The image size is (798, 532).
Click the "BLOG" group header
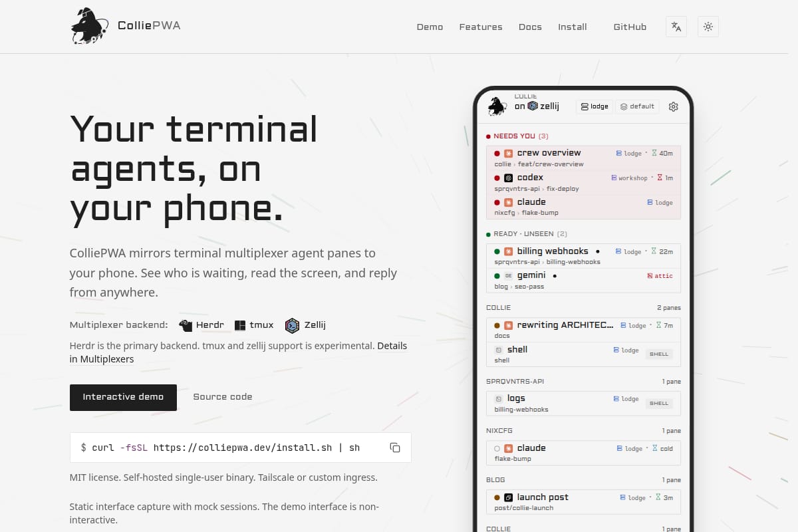[495, 480]
